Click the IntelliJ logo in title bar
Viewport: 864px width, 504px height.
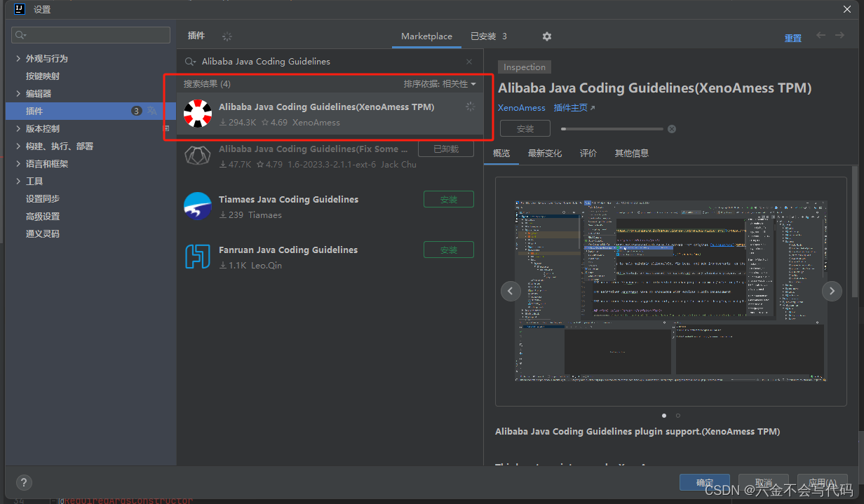20,9
